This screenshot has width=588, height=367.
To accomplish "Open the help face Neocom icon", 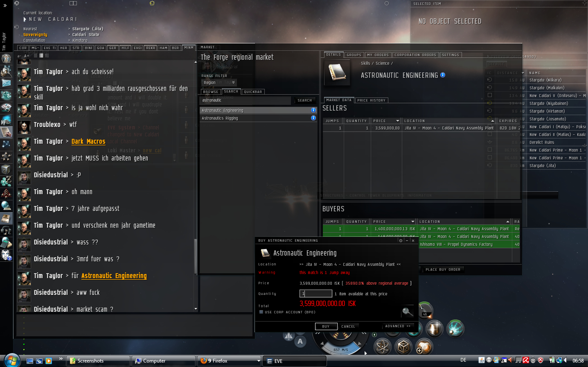I will point(6,255).
